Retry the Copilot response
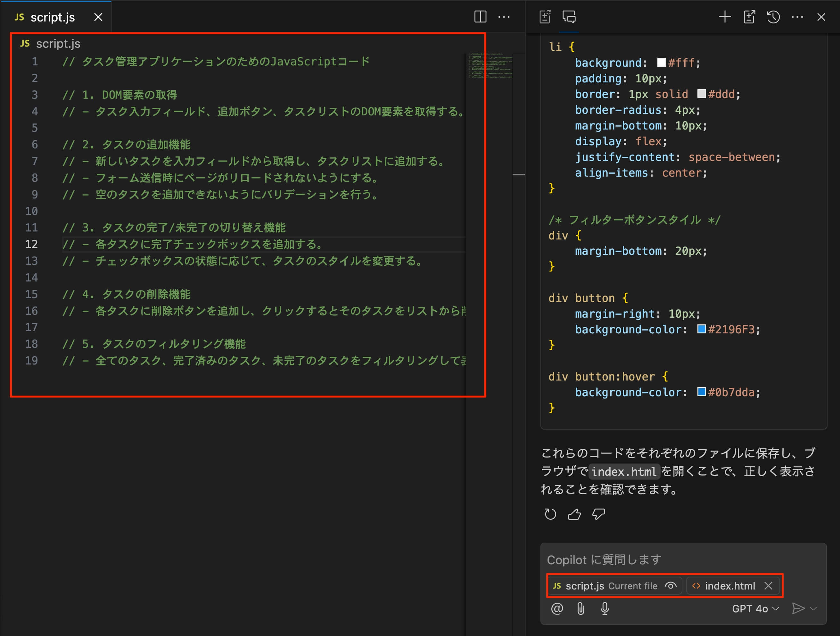The width and height of the screenshot is (840, 636). tap(550, 514)
